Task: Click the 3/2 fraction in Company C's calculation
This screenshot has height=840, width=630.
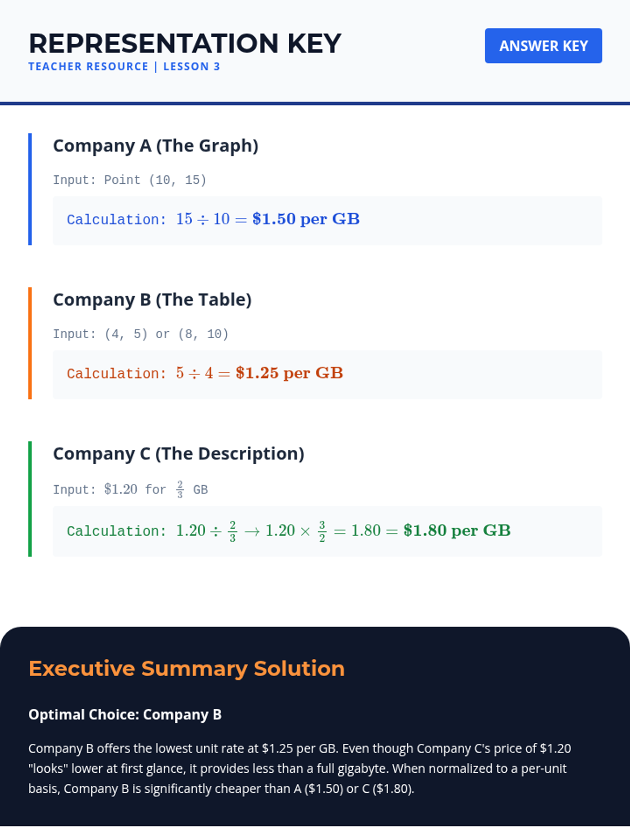Action: pos(322,531)
